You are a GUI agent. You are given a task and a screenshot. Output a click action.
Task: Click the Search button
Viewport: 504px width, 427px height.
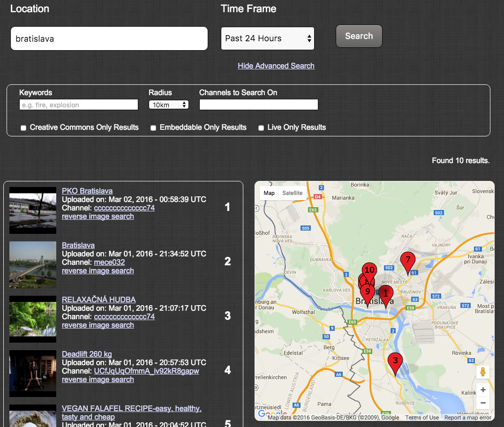(x=359, y=36)
